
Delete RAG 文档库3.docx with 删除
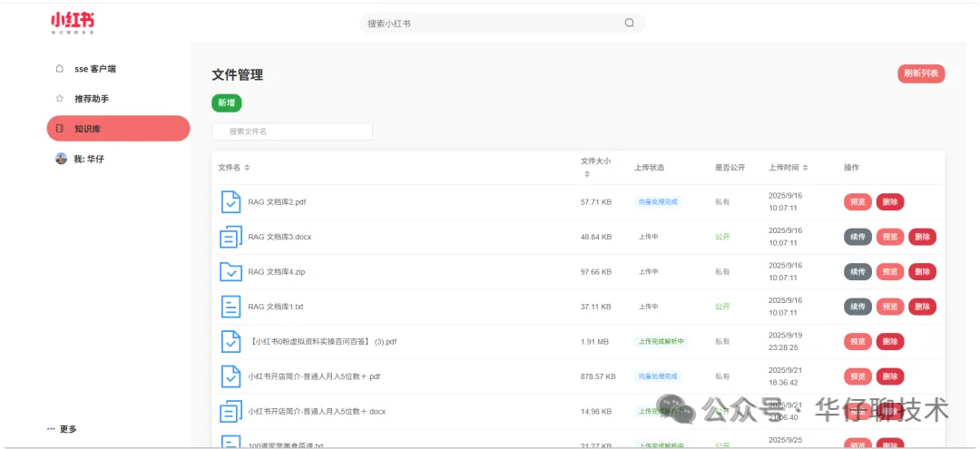[x=923, y=237]
